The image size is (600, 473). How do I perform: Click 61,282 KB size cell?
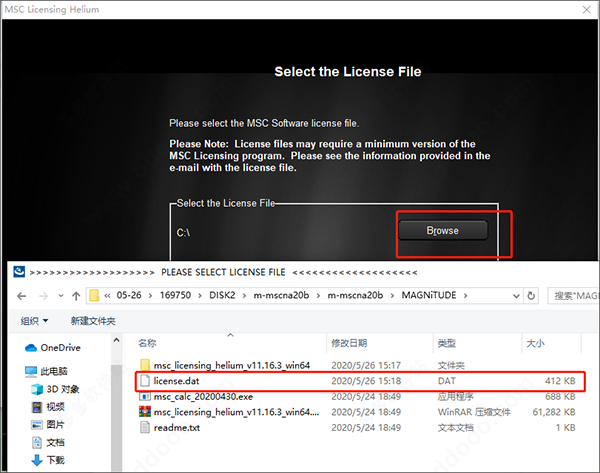pos(554,412)
